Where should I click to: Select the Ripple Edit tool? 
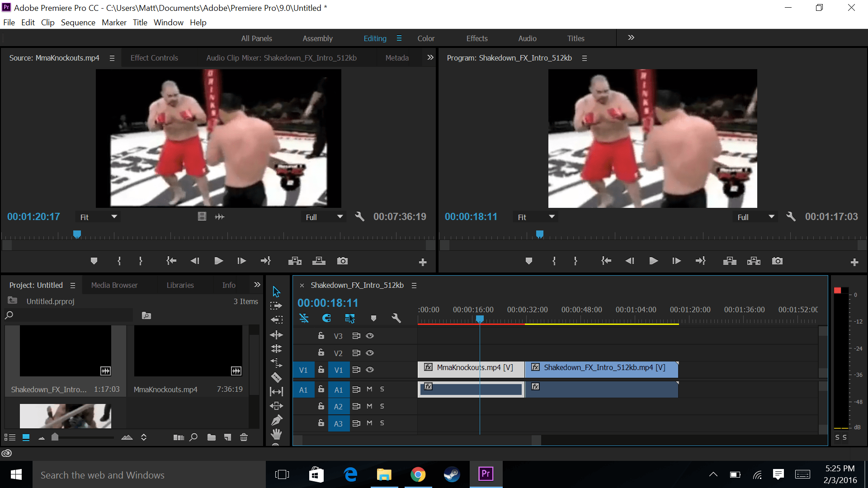[x=276, y=335]
